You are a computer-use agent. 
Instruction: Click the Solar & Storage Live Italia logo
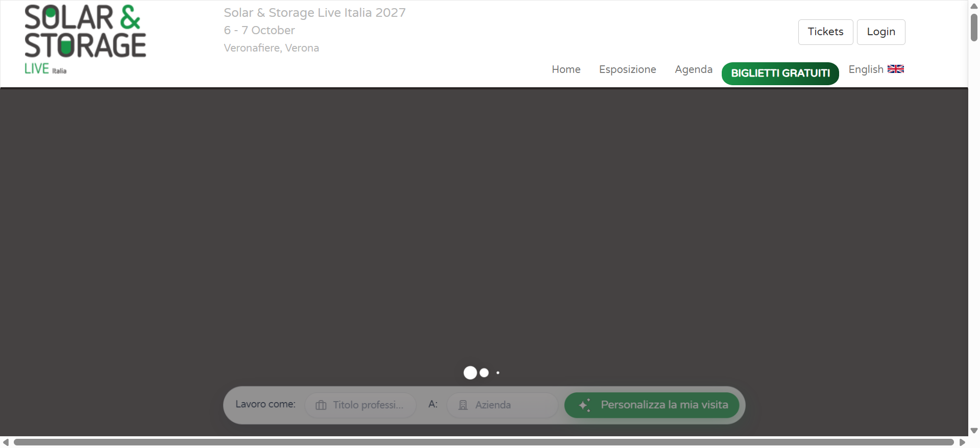(x=85, y=39)
